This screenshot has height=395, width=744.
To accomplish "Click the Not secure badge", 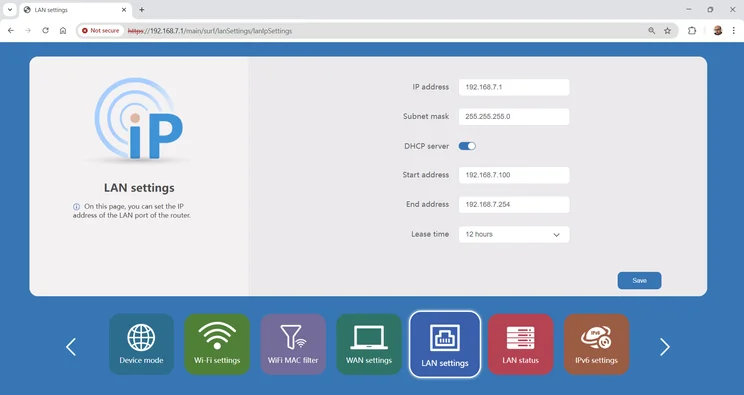I will click(100, 30).
